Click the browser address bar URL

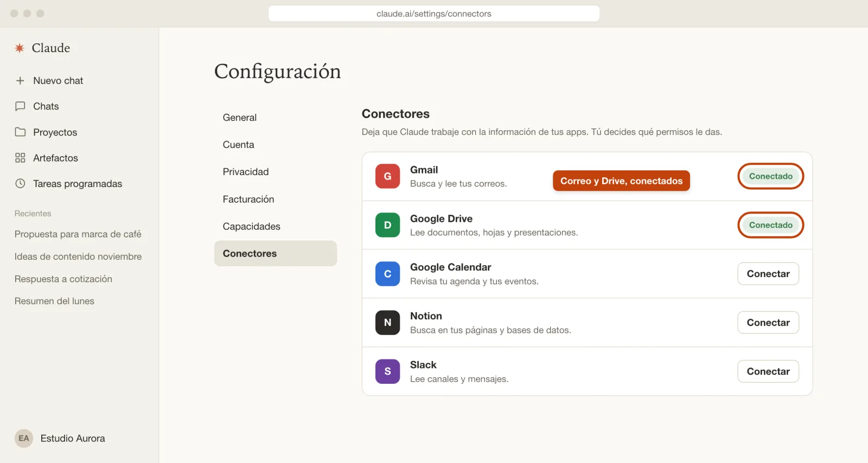(434, 14)
